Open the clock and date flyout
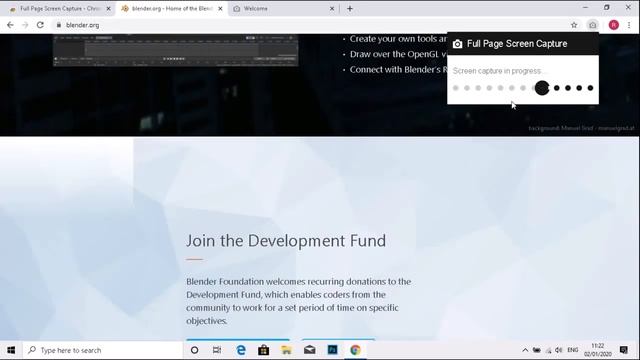 coord(598,350)
